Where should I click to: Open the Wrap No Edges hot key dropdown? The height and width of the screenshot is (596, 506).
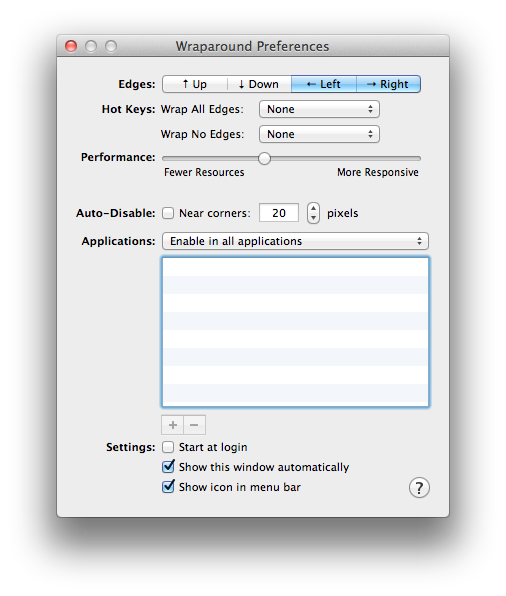(319, 134)
